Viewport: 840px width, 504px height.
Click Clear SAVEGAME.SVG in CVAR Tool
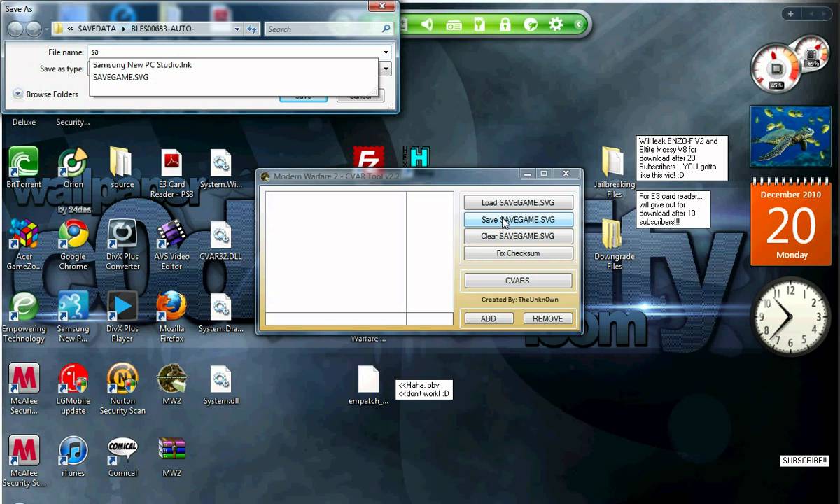518,236
